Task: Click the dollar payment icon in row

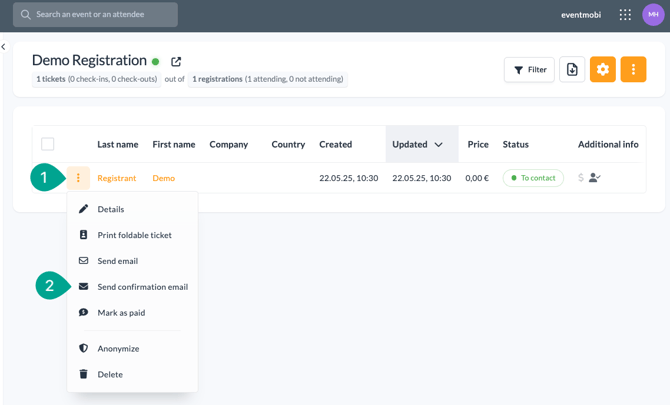Action: pos(581,177)
